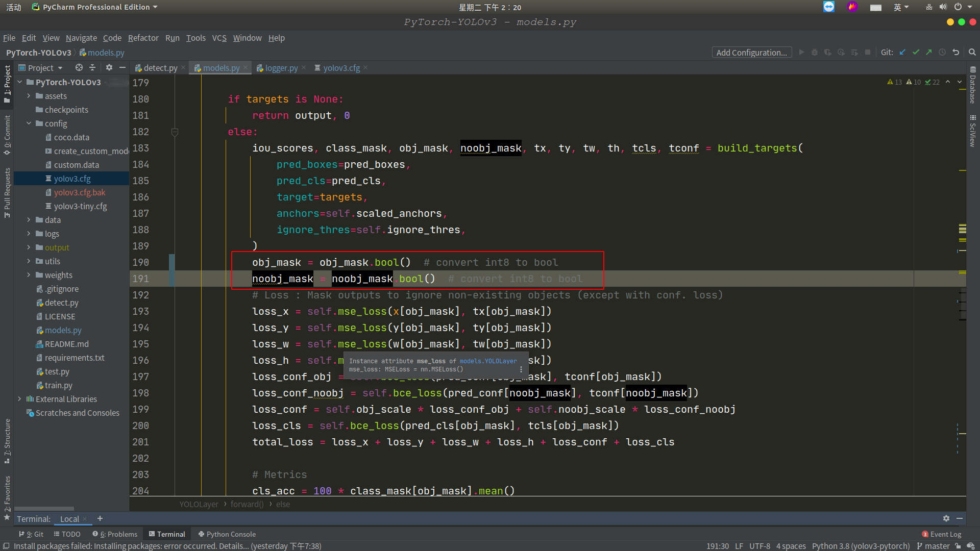This screenshot has height=551, width=980.
Task: Switch to the logger.py tab
Action: pyautogui.click(x=279, y=67)
